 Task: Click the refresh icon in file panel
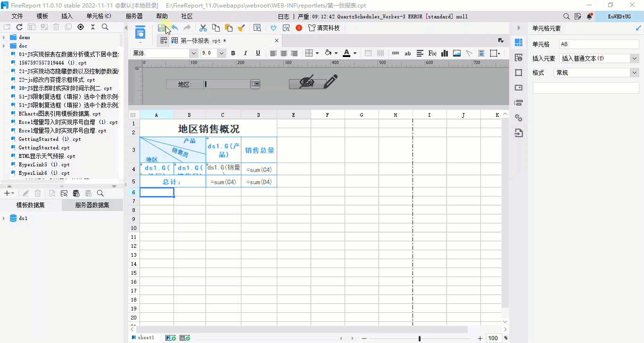click(19, 27)
